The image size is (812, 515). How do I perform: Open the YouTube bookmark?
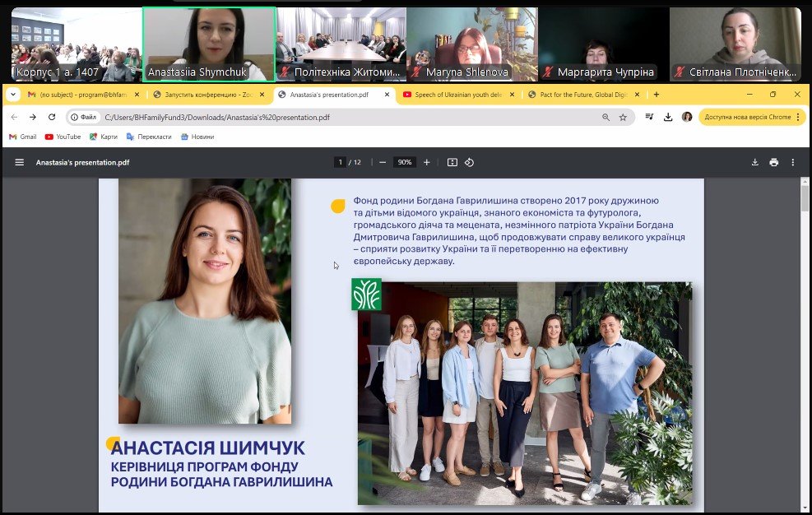pyautogui.click(x=63, y=137)
